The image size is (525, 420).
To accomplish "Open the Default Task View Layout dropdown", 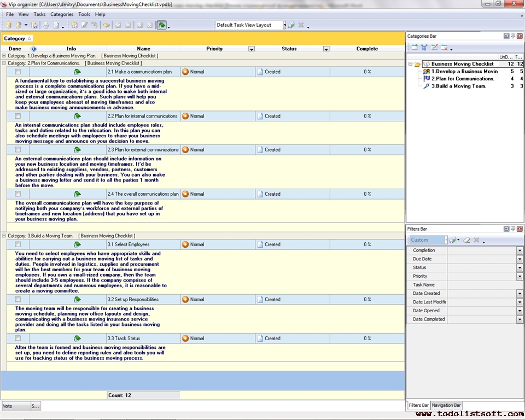I will [284, 25].
